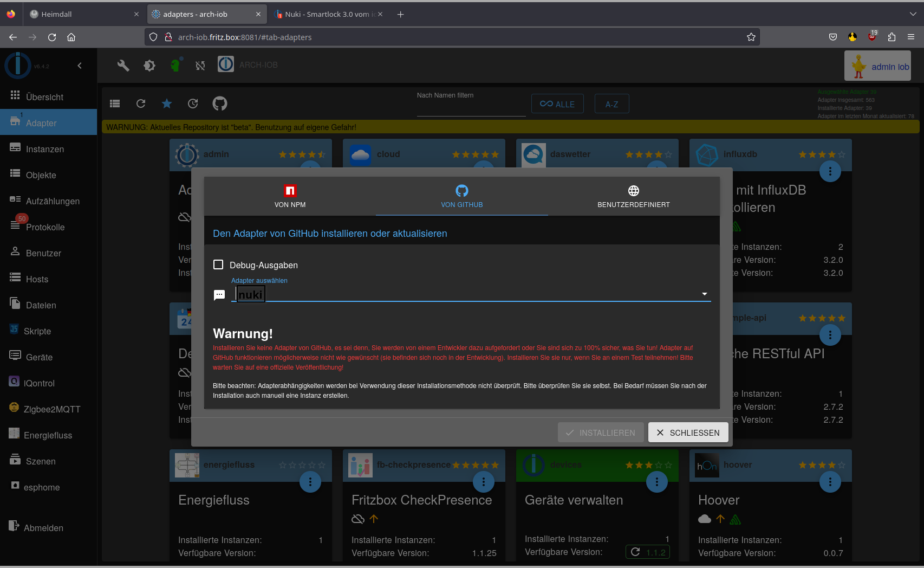Image resolution: width=924 pixels, height=568 pixels.
Task: Expand the Adapter auswählen dropdown arrow
Action: (705, 294)
